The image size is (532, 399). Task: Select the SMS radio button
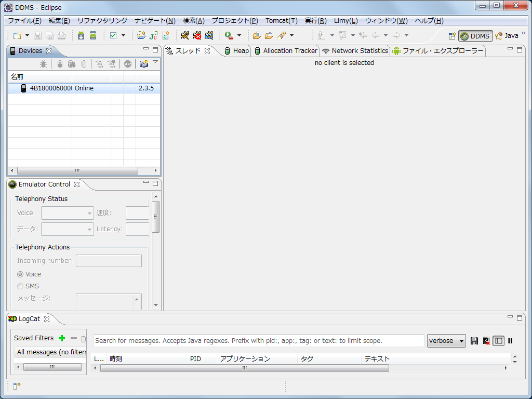coord(20,286)
